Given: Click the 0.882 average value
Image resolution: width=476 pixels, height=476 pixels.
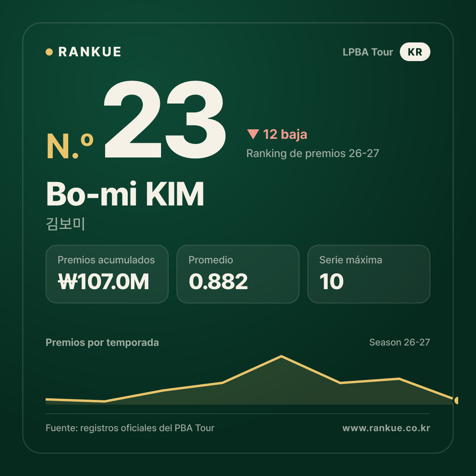Looking at the screenshot, I should click(x=218, y=282).
